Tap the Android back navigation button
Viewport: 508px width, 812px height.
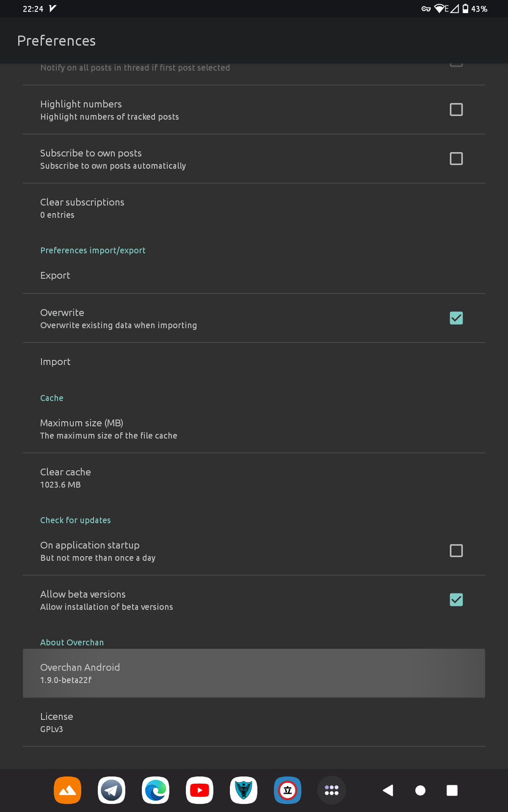click(388, 790)
